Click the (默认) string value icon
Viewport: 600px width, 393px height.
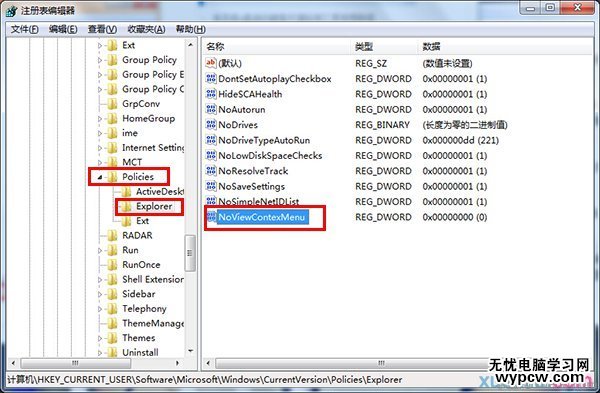pos(211,63)
